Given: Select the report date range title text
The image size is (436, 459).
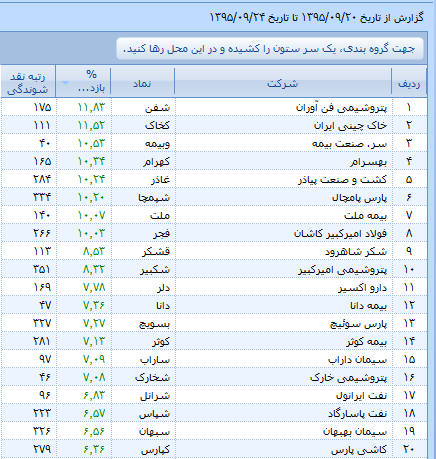Looking at the screenshot, I should [x=317, y=17].
